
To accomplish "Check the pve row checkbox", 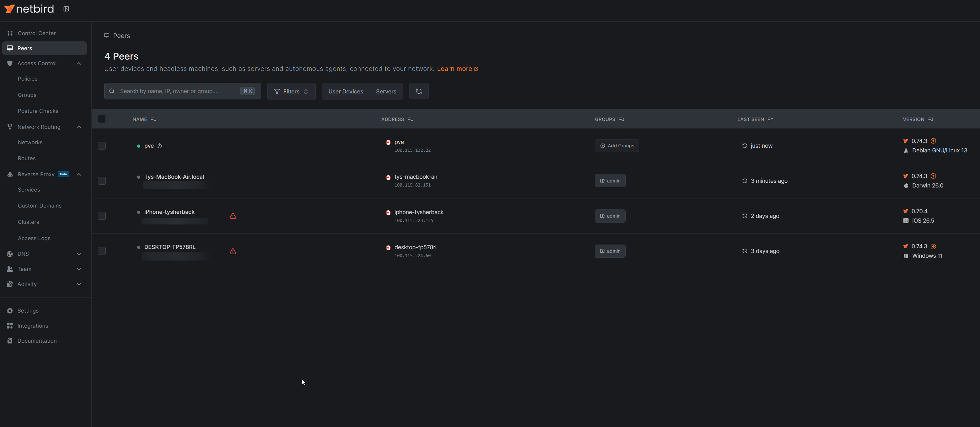I will (x=102, y=146).
